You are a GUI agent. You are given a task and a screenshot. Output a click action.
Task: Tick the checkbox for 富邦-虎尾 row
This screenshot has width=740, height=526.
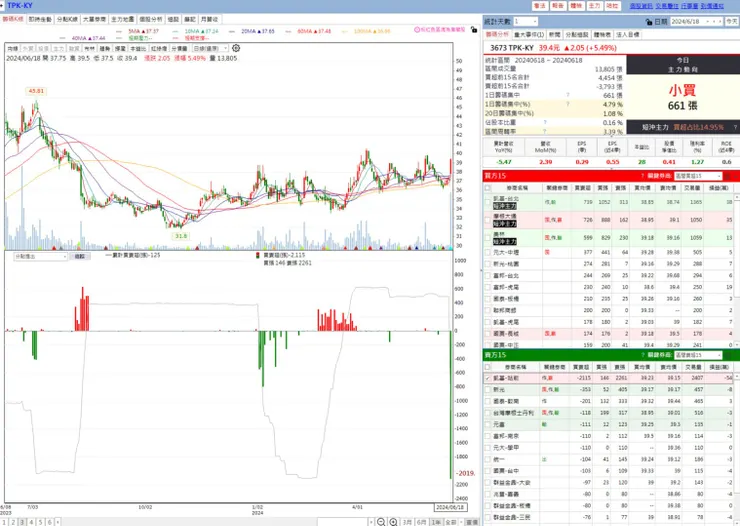tap(488, 287)
